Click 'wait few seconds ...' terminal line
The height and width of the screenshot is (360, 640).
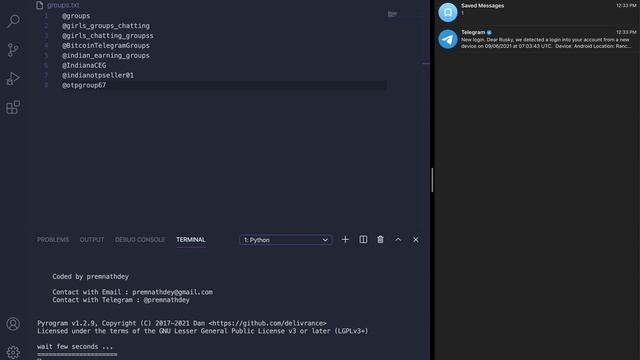click(75, 347)
